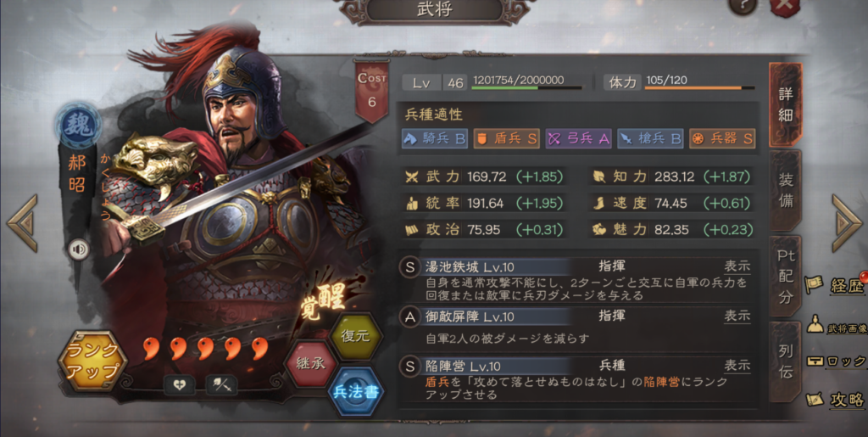Viewport: 868px width, 437px height.
Task: Tap the experience progress bar
Action: click(x=526, y=87)
